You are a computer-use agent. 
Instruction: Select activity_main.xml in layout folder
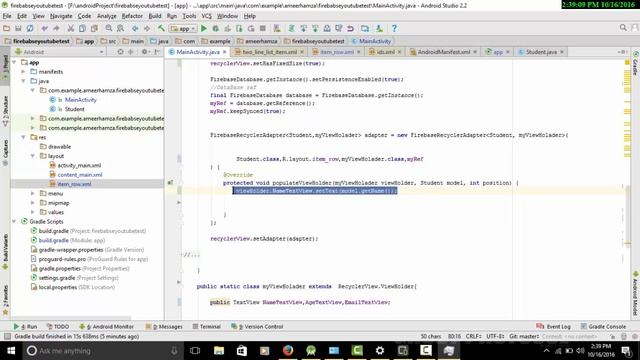point(79,165)
